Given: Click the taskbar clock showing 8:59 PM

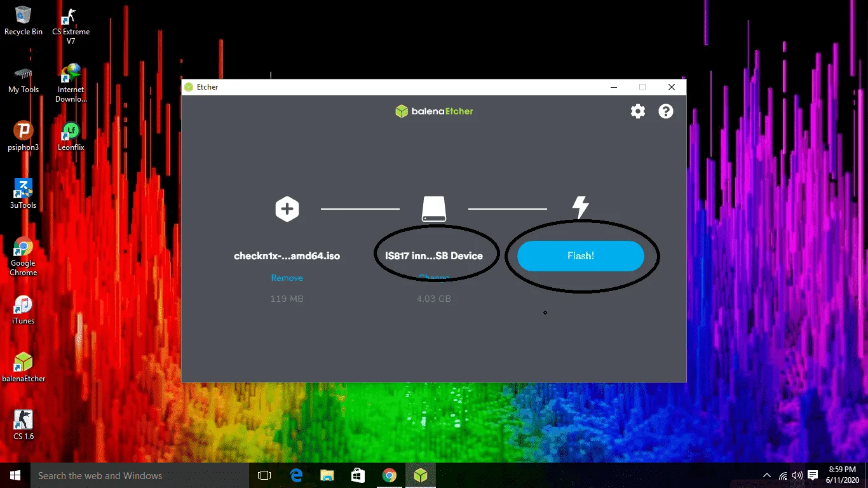Looking at the screenshot, I should pos(843,475).
